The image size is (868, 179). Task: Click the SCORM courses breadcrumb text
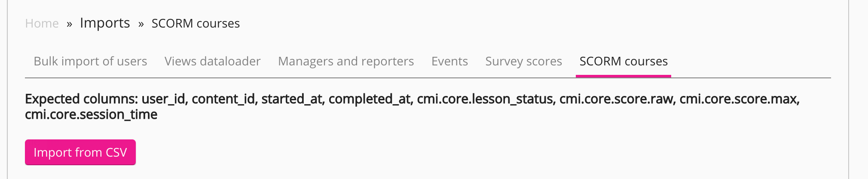196,23
